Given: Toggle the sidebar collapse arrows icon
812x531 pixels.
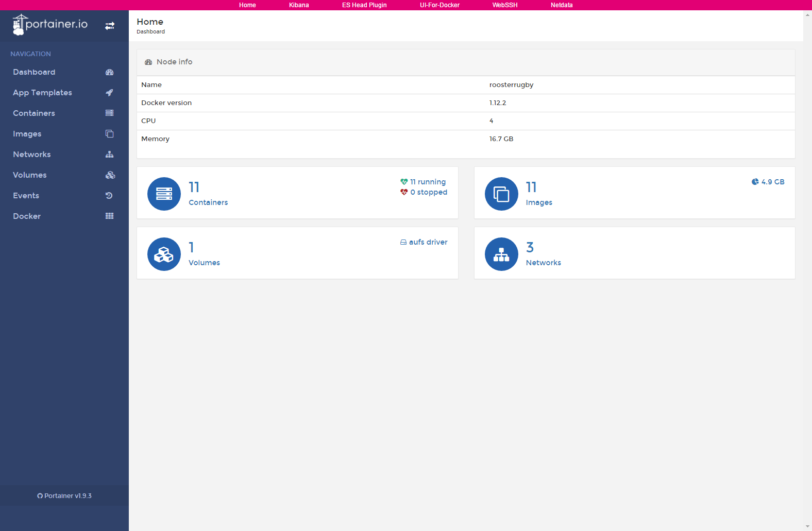Looking at the screenshot, I should coord(110,26).
